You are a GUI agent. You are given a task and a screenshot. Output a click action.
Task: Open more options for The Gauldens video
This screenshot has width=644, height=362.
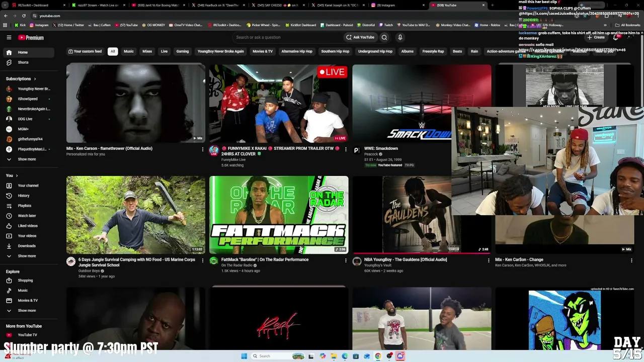[489, 260]
